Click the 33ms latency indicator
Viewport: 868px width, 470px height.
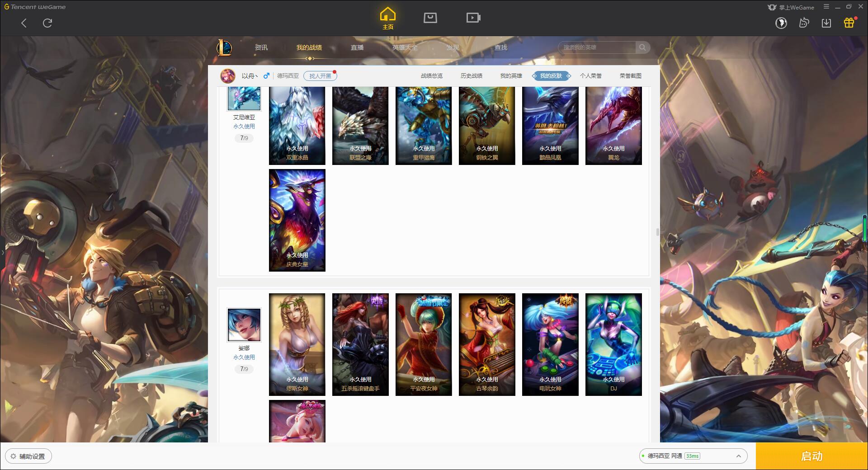692,456
